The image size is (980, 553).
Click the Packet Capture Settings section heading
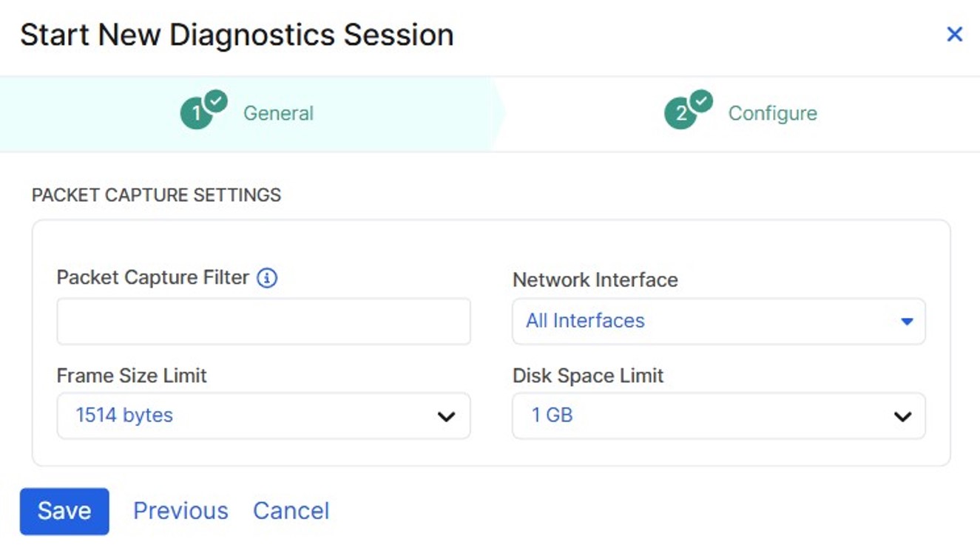[x=156, y=195]
